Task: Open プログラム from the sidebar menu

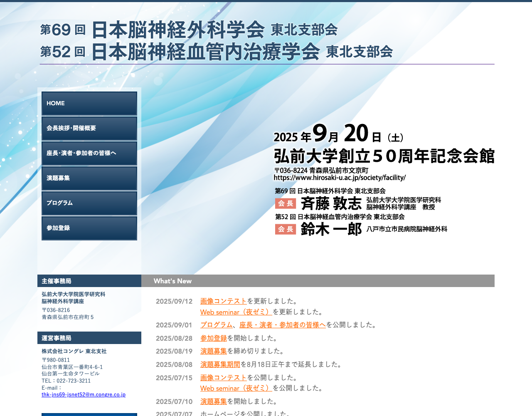Action: [x=89, y=203]
